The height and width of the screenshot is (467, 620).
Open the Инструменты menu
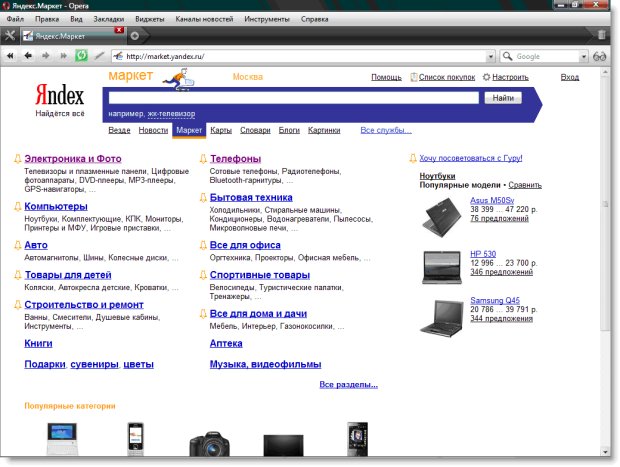point(267,19)
